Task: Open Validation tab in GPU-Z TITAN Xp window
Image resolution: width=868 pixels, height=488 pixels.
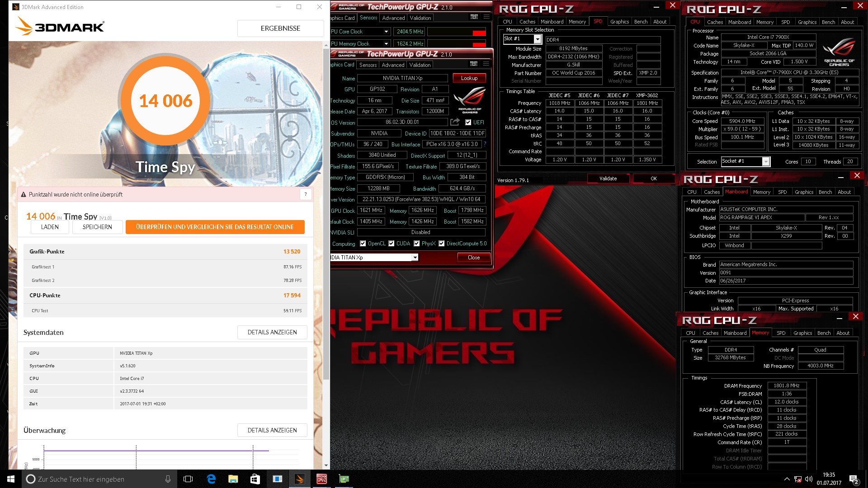Action: click(x=420, y=65)
